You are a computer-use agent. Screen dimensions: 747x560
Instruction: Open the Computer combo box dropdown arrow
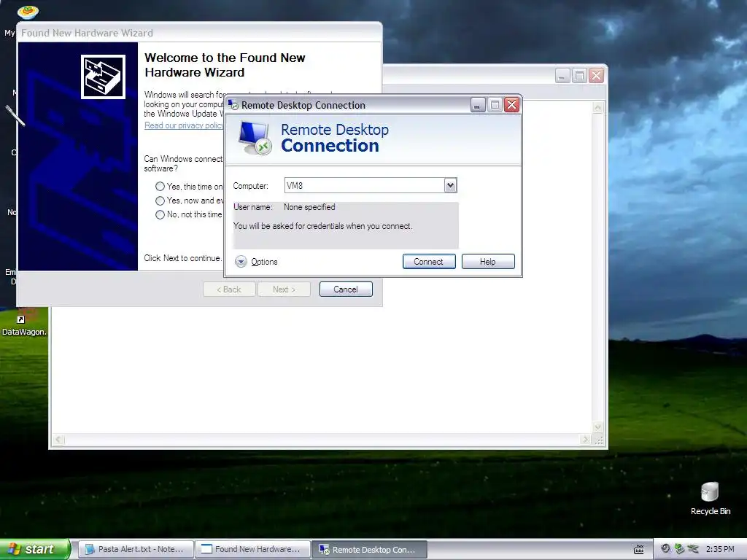450,185
